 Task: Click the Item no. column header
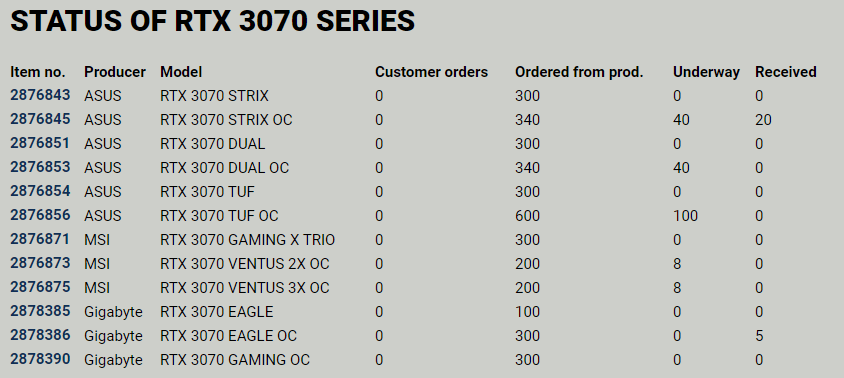(38, 72)
